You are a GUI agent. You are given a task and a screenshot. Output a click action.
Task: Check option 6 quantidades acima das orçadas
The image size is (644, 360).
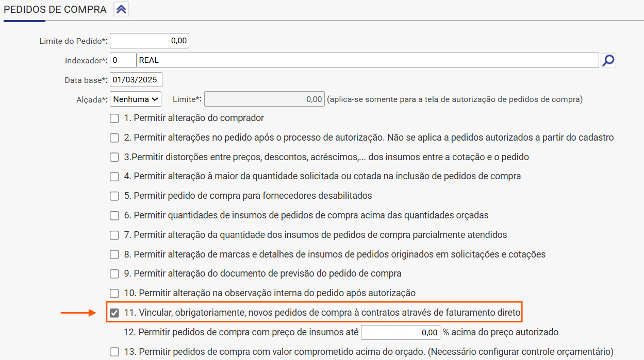[x=114, y=216]
